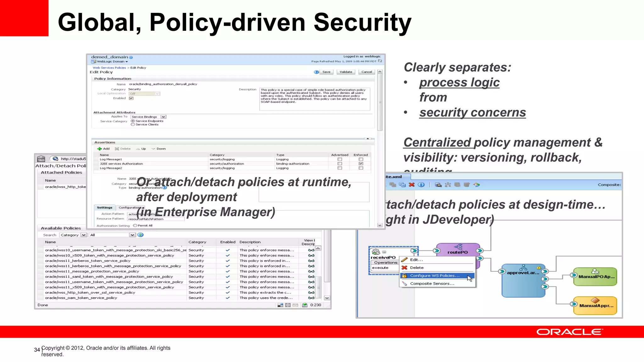The height and width of the screenshot is (362, 644).
Task: Choose Edit... from receivePO context menu
Action: click(x=437, y=260)
